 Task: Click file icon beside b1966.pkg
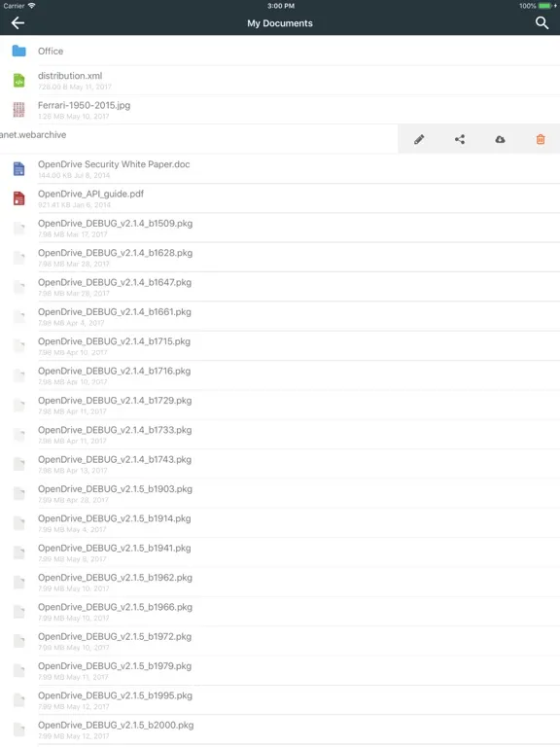pos(19,612)
